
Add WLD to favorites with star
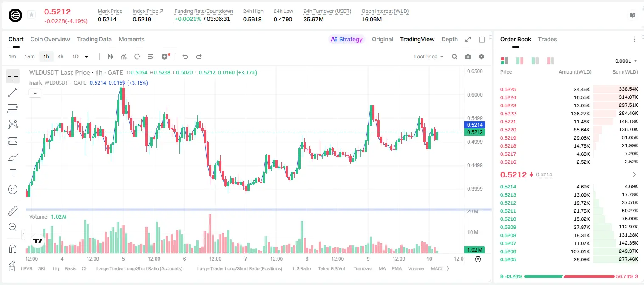[31, 15]
